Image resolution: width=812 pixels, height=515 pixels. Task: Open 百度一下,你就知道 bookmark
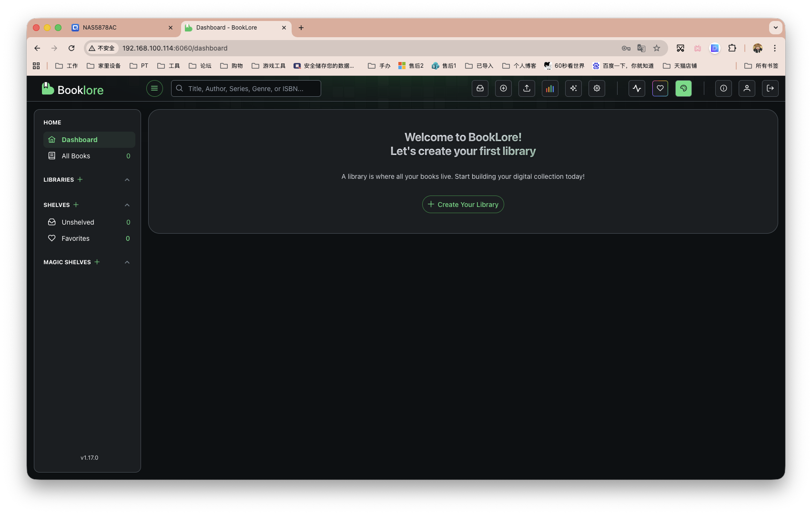pos(623,66)
